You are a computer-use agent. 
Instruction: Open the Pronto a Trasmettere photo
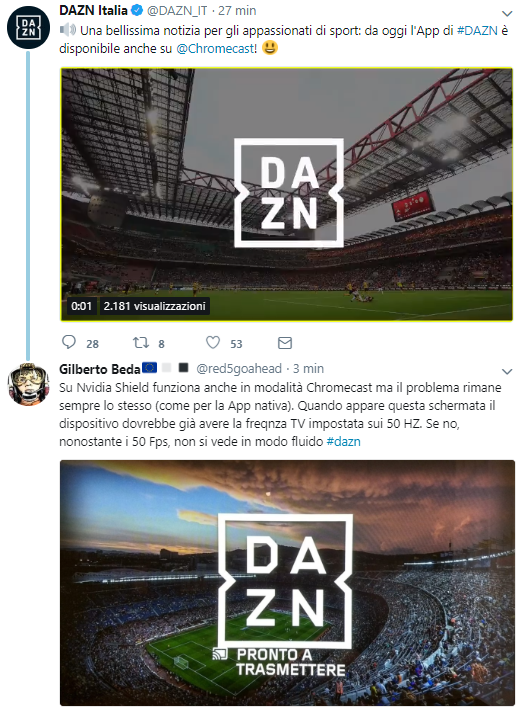click(287, 582)
